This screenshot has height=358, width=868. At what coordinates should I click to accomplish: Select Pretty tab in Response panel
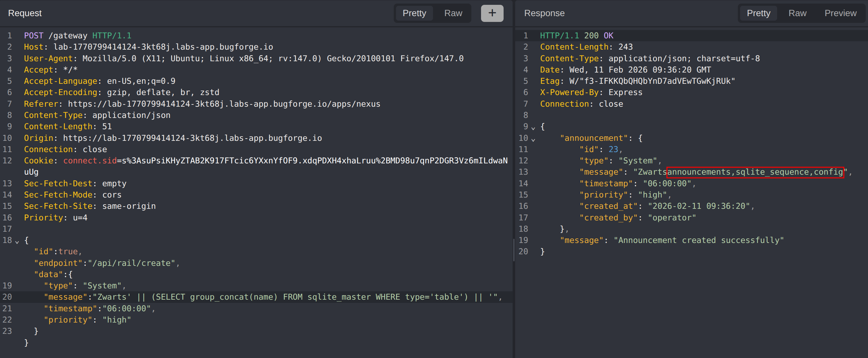pos(758,13)
